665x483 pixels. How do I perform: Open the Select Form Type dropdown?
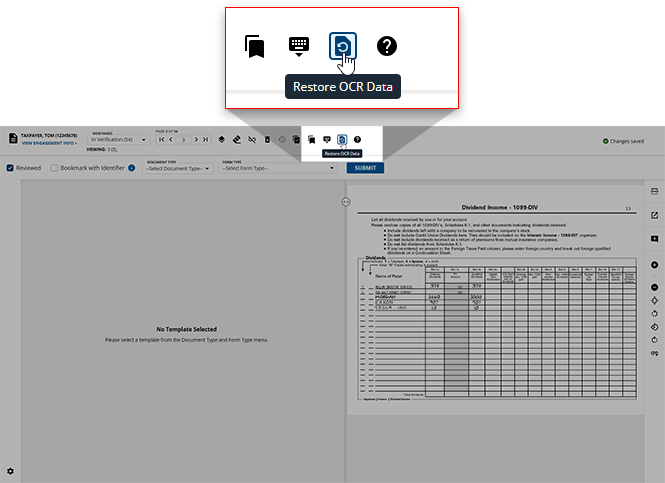pyautogui.click(x=278, y=168)
